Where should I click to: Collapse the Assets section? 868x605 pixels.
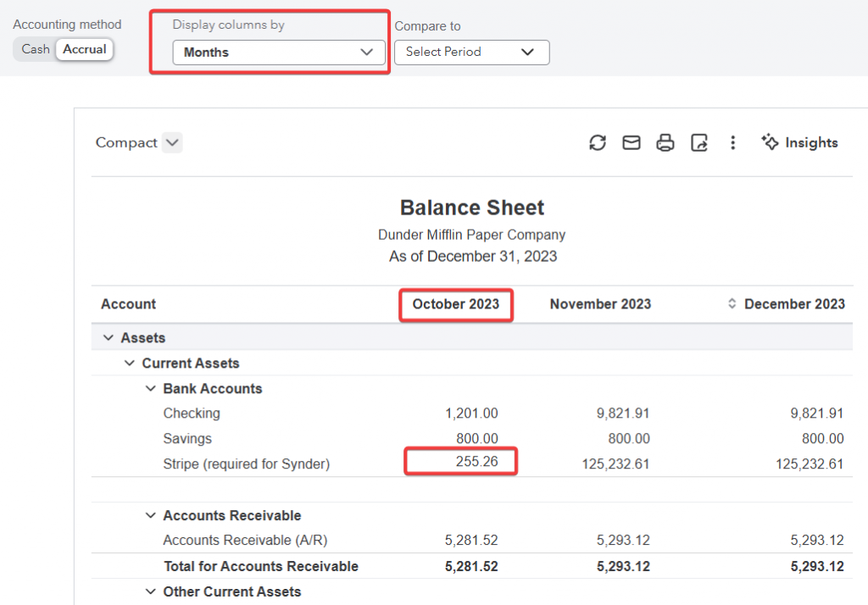[108, 338]
